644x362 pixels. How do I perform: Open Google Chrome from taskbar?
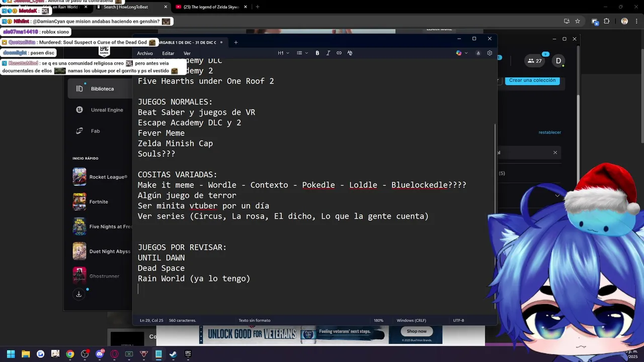point(70,354)
